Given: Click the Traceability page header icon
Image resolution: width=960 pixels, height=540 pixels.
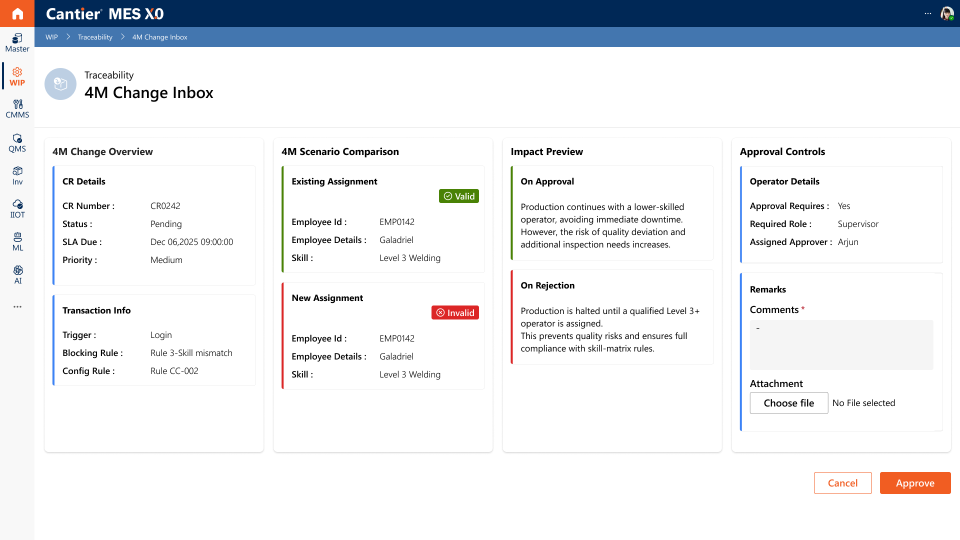Looking at the screenshot, I should 60,84.
